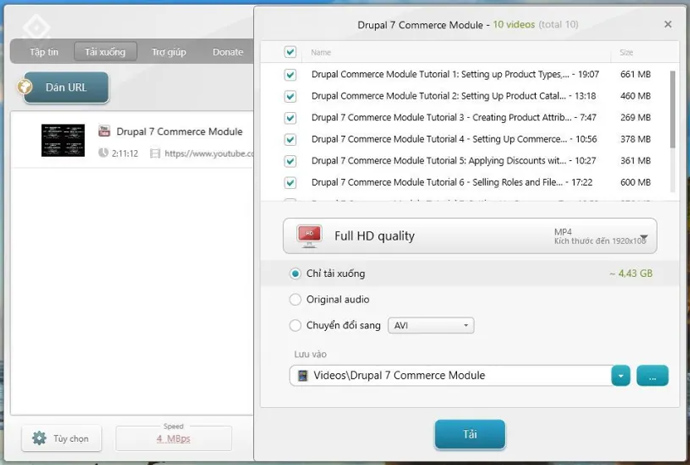The height and width of the screenshot is (465, 690).
Task: Click the YouTube icon beside playlist title
Action: 104,131
